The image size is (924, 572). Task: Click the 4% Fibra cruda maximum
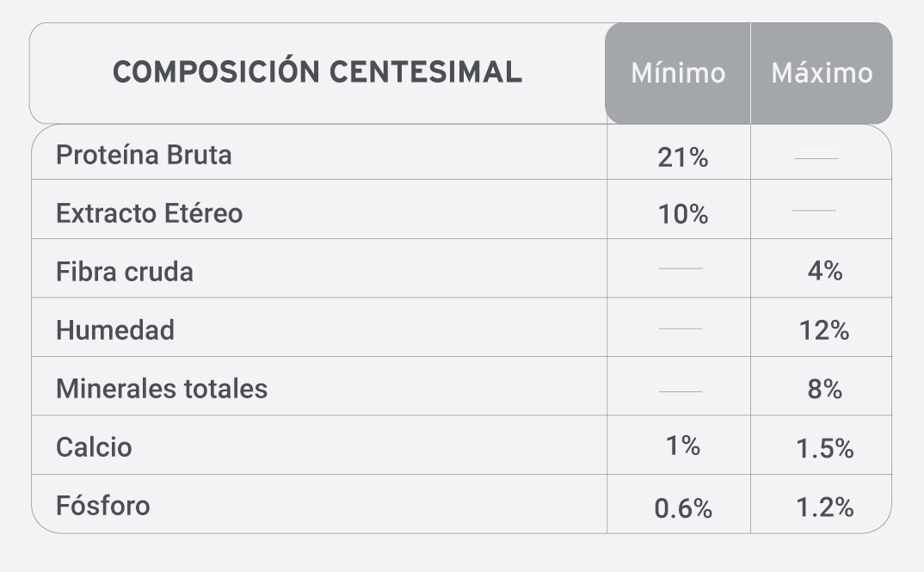824,270
